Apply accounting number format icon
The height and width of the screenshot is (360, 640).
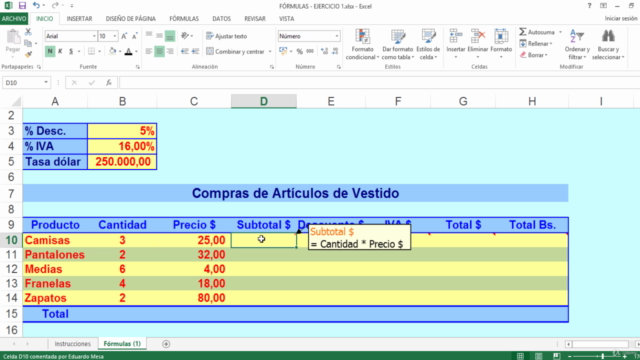tap(282, 51)
